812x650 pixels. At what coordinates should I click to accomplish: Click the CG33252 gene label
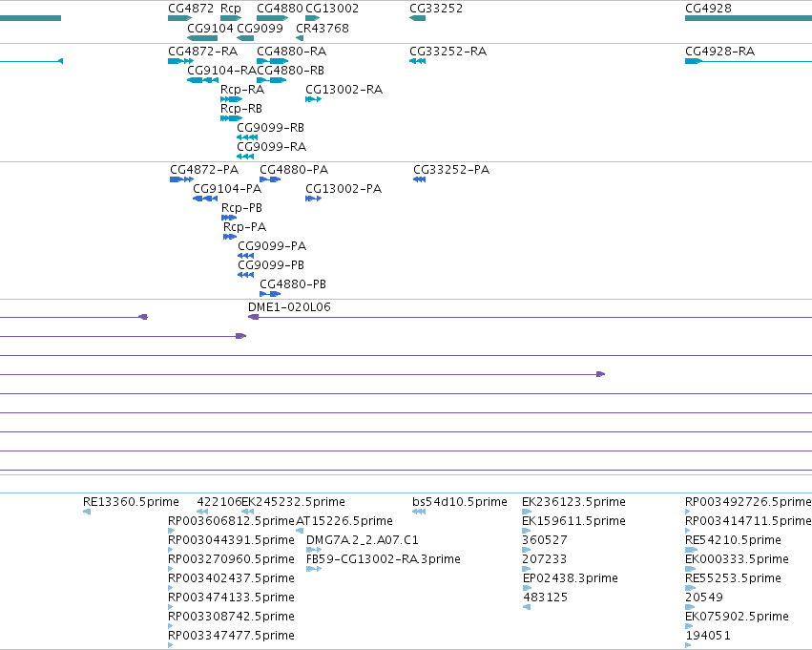click(x=436, y=9)
